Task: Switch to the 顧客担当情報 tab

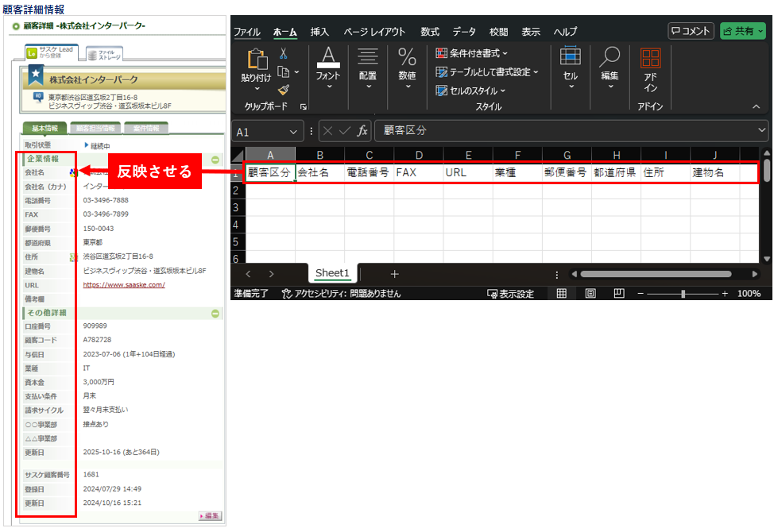Action: pos(95,128)
